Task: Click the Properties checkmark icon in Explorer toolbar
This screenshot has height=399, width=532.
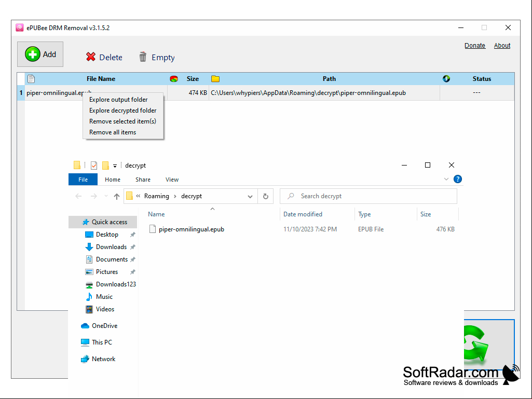Action: coord(94,166)
